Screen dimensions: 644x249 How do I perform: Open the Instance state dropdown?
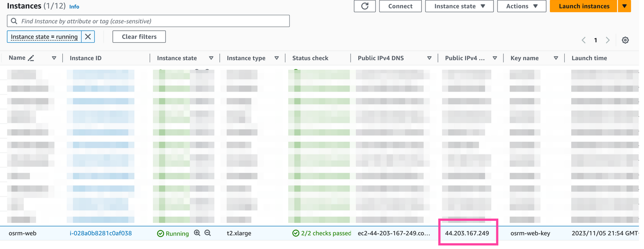tap(459, 6)
